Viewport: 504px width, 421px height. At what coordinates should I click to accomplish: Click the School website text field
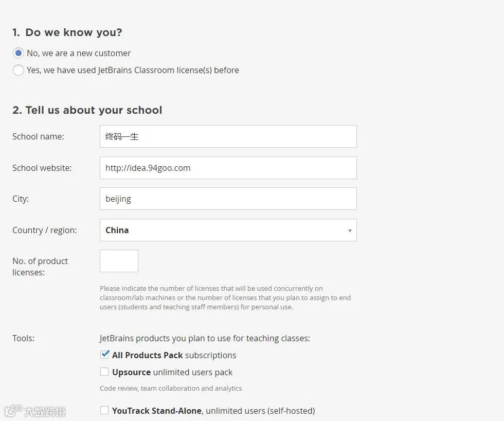[228, 168]
